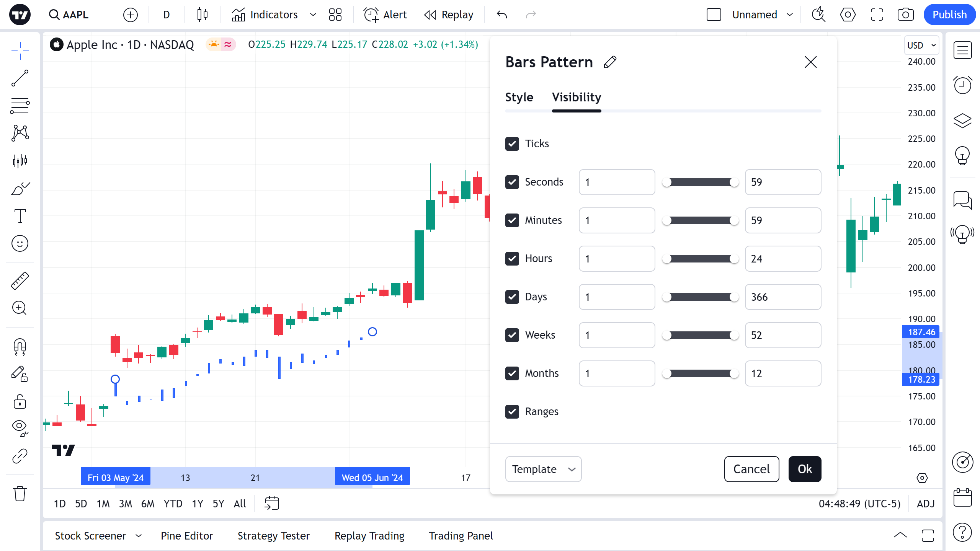Viewport: 980px width, 551px height.
Task: Click the magnet mode icon
Action: (x=20, y=347)
